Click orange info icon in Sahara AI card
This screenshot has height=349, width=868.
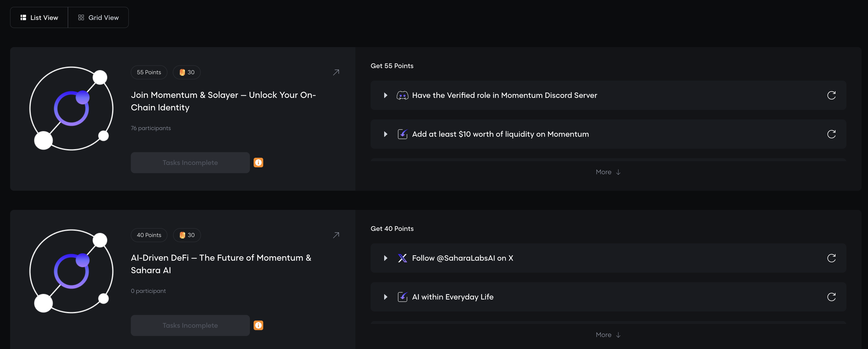pyautogui.click(x=258, y=325)
